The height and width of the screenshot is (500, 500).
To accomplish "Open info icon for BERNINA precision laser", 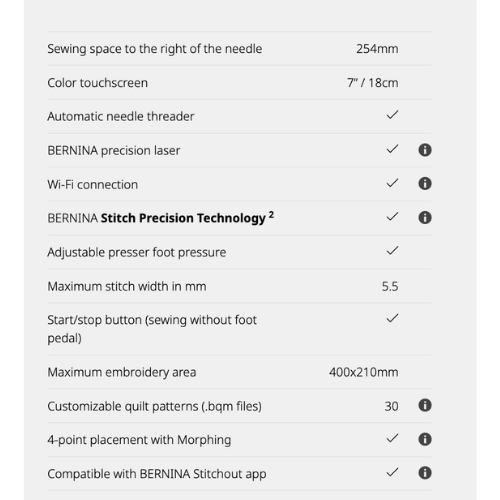I will pos(425,150).
